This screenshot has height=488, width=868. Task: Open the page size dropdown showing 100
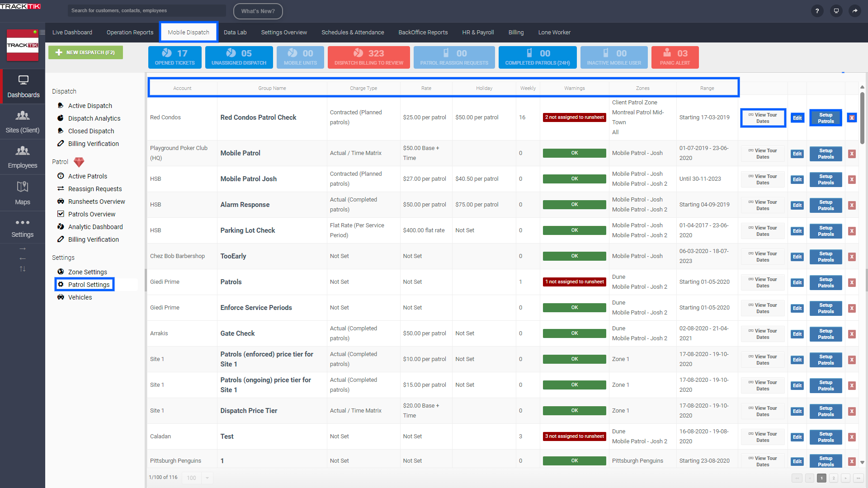[x=197, y=478]
